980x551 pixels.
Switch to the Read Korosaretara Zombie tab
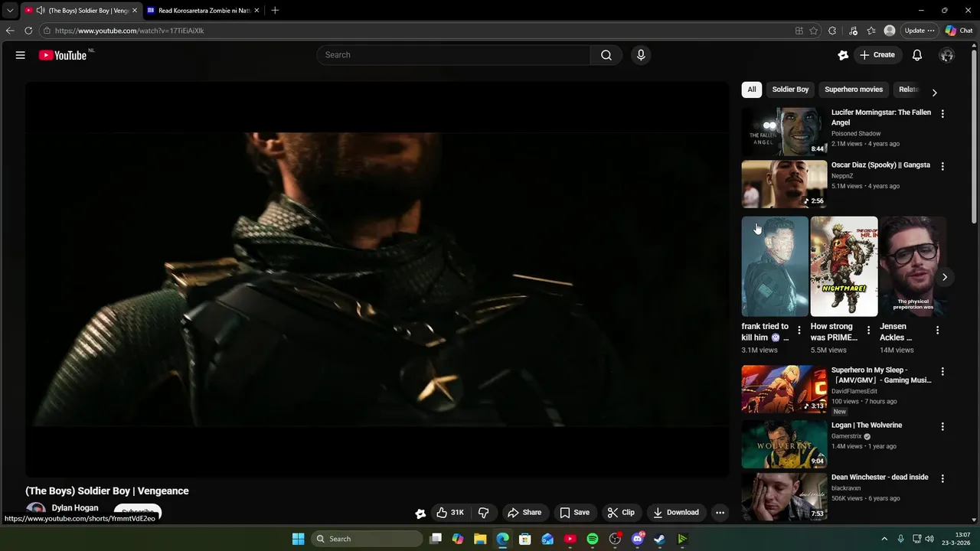pyautogui.click(x=203, y=11)
